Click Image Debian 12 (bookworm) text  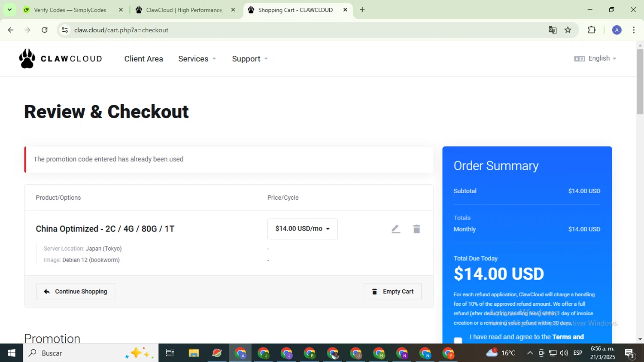(x=82, y=260)
